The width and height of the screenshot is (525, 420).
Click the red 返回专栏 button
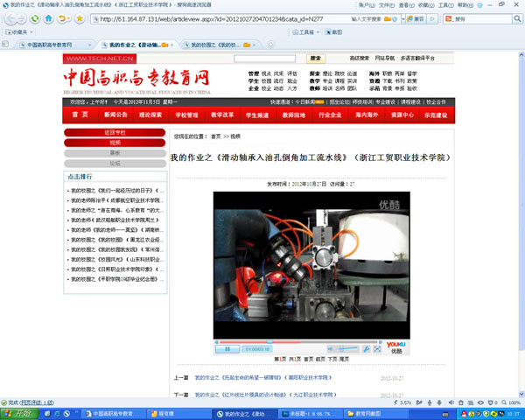coord(115,133)
